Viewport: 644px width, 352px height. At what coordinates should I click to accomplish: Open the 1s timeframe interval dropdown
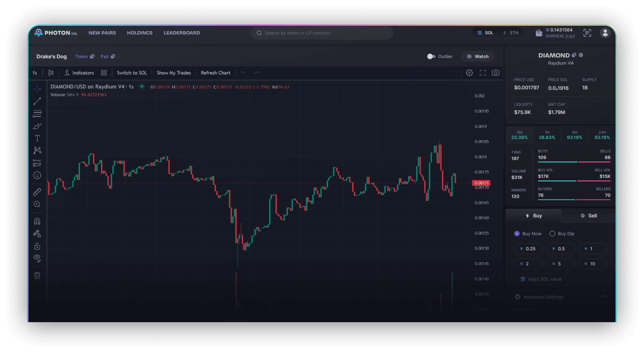[x=35, y=73]
